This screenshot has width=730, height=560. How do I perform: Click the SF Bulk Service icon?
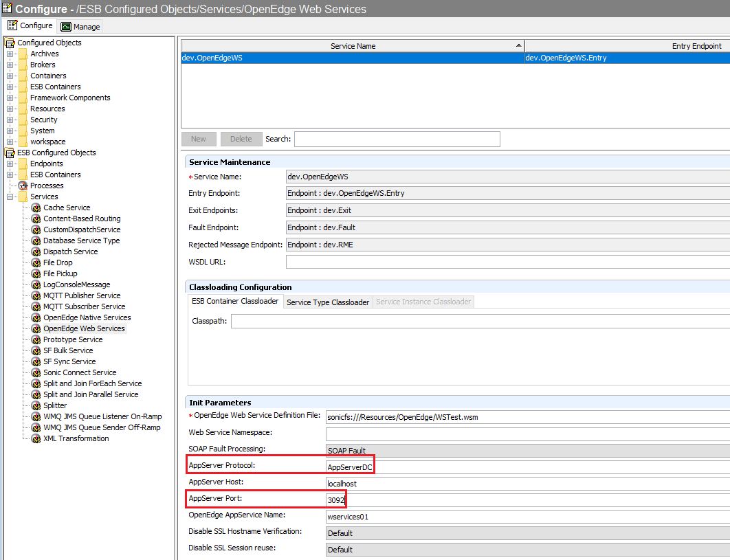click(36, 350)
